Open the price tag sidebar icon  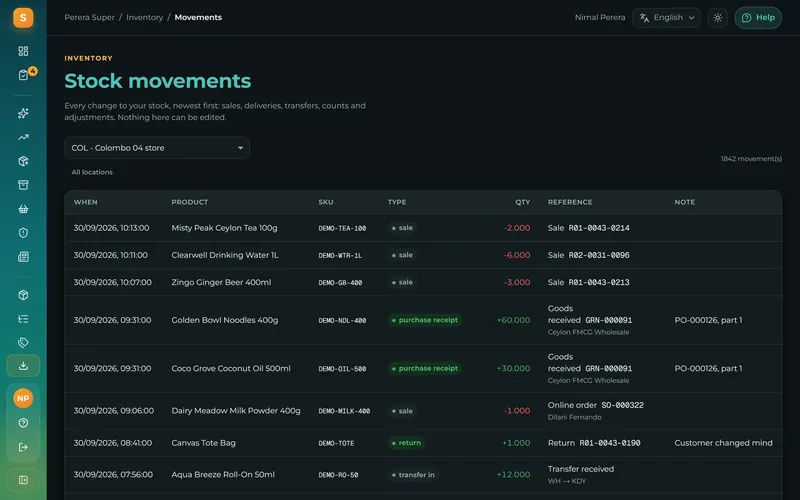pyautogui.click(x=23, y=342)
